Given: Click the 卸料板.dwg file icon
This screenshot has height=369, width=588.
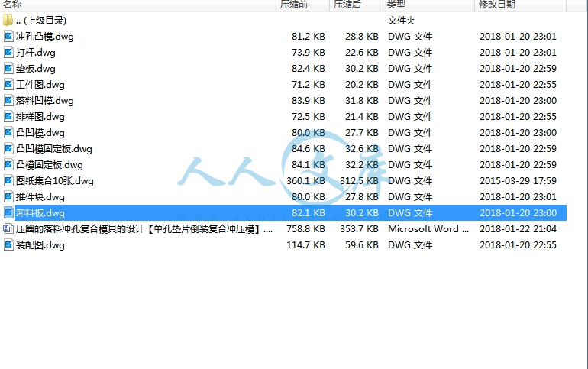Looking at the screenshot, I should (8, 213).
